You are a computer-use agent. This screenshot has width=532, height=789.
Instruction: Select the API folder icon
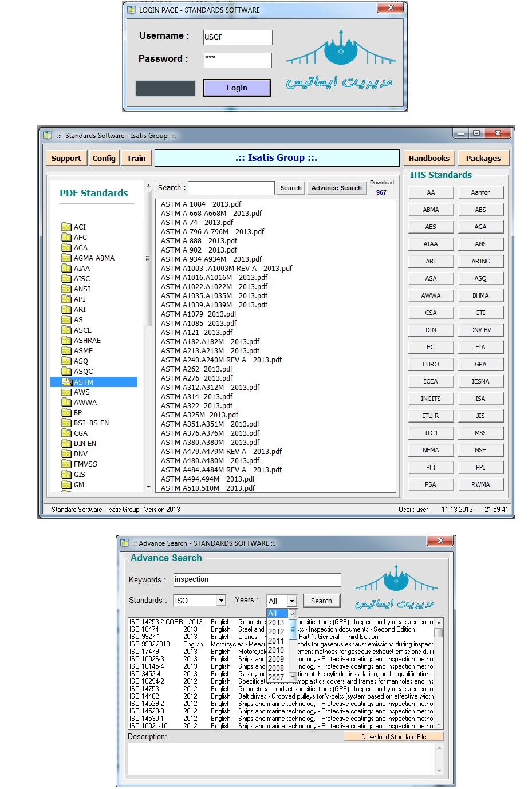click(66, 299)
